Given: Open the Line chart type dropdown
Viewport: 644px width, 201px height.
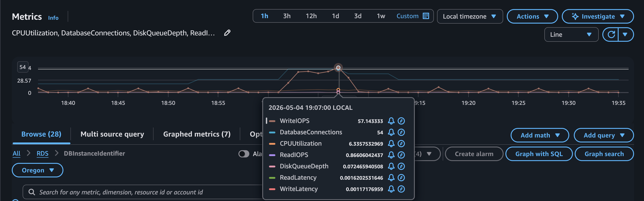Looking at the screenshot, I should tap(571, 34).
